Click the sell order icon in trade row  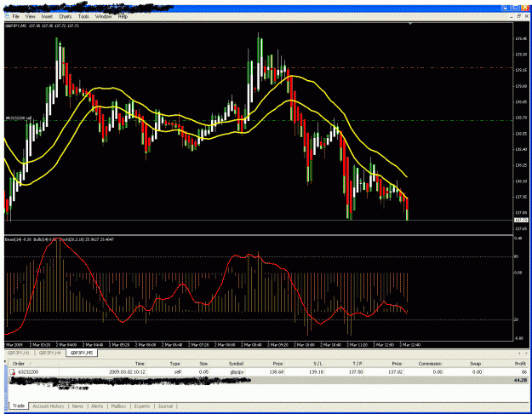12,372
